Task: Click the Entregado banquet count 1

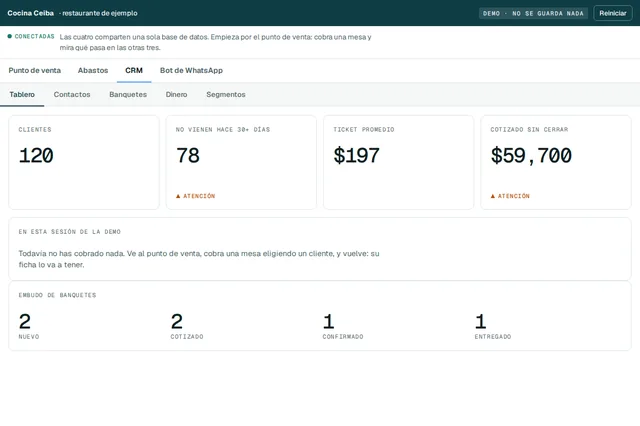Action: pos(480,322)
